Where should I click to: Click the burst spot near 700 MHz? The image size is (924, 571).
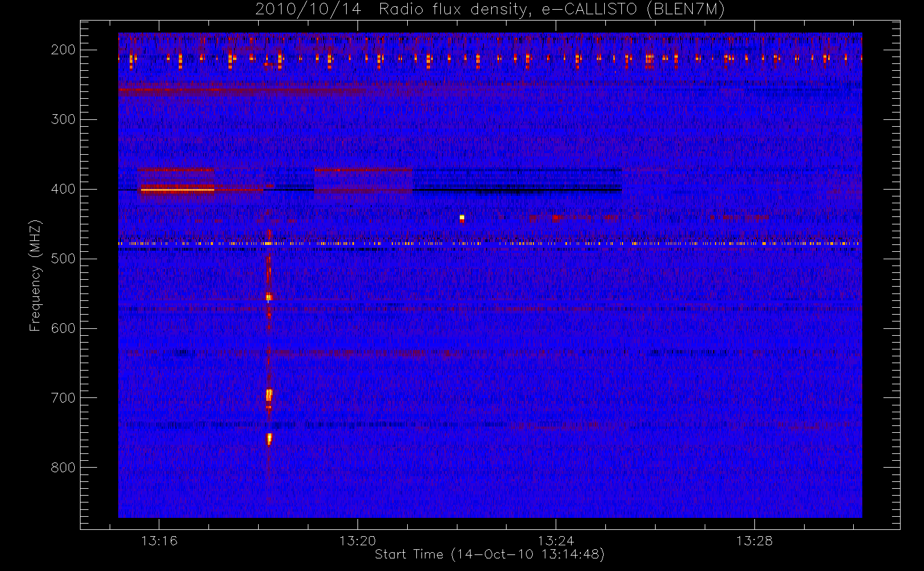pos(269,395)
